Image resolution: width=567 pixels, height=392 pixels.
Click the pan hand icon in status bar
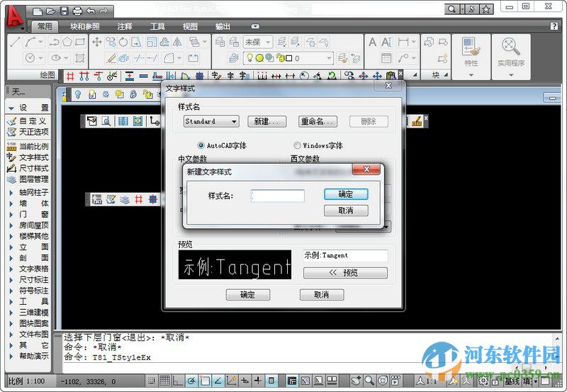pos(357,381)
